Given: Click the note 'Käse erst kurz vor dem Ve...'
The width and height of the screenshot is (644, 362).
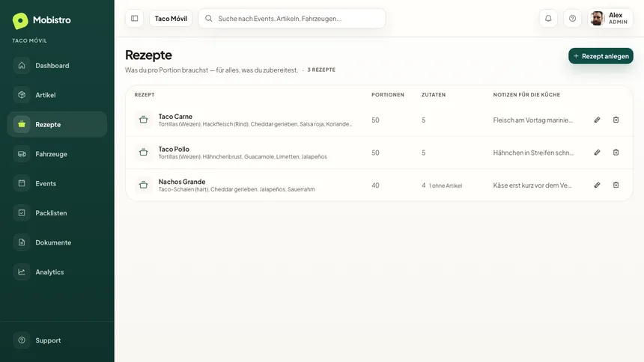Looking at the screenshot, I should (532, 185).
